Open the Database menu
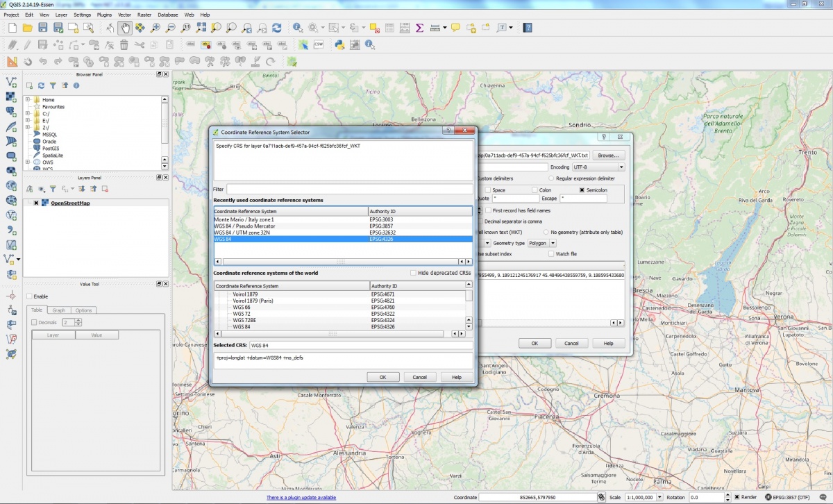833x504 pixels. [x=167, y=14]
